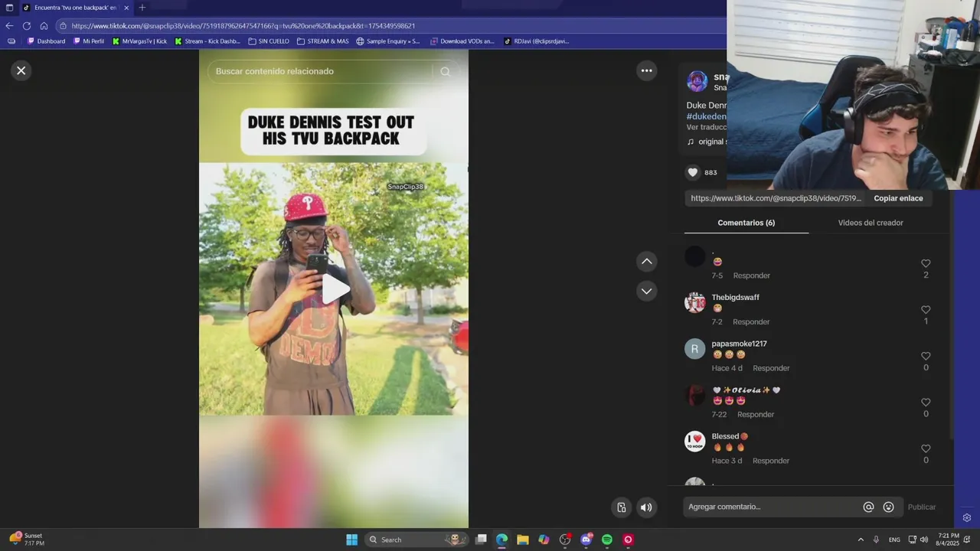980x551 pixels.
Task: Close the TikTok video viewer with X
Action: coord(21,70)
